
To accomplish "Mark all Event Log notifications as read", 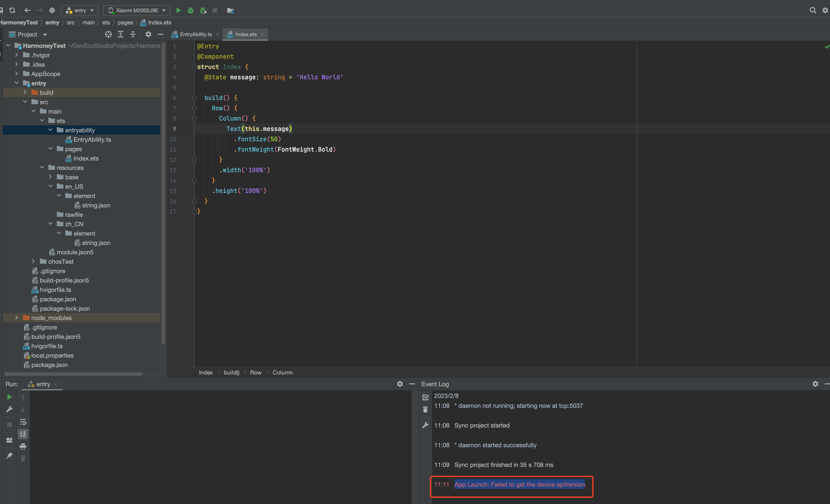I will (x=425, y=397).
